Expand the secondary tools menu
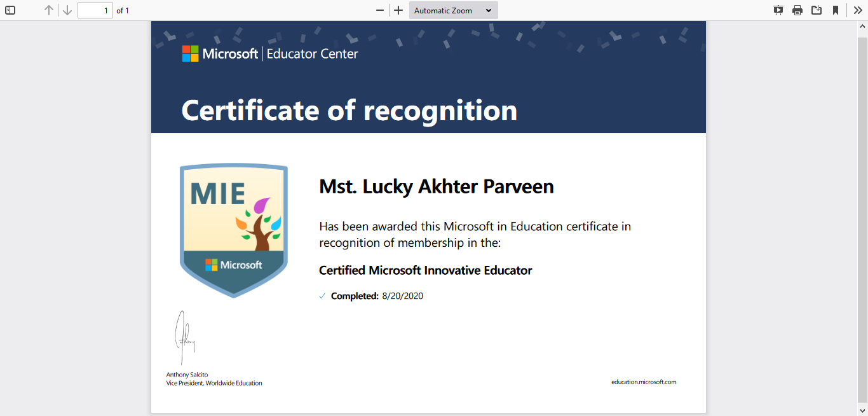Screen dimensions: 868x416 [858, 10]
